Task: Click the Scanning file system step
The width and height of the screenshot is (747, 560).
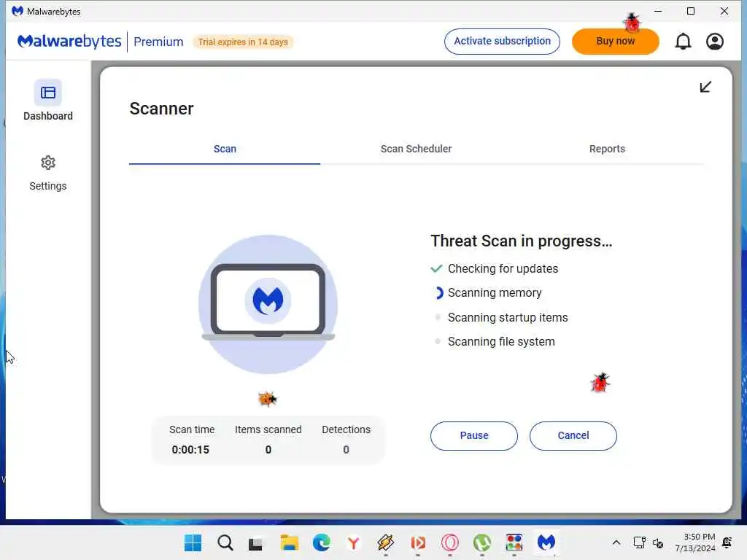Action: (495, 342)
